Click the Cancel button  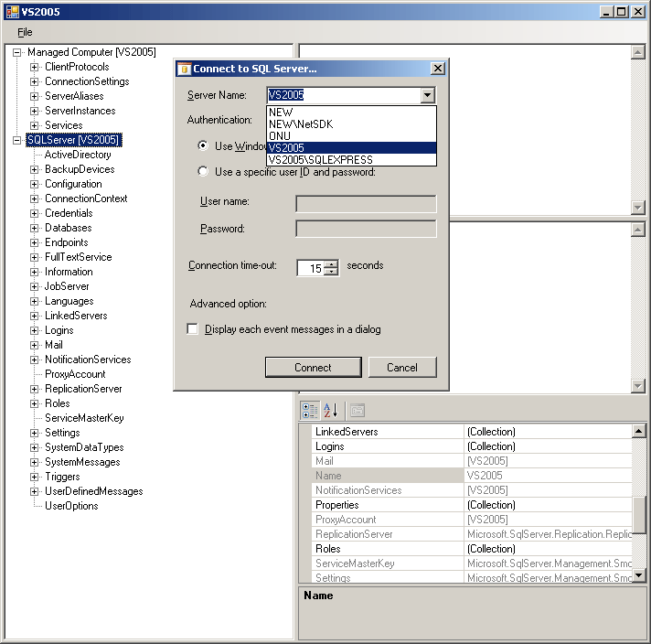[x=402, y=368]
